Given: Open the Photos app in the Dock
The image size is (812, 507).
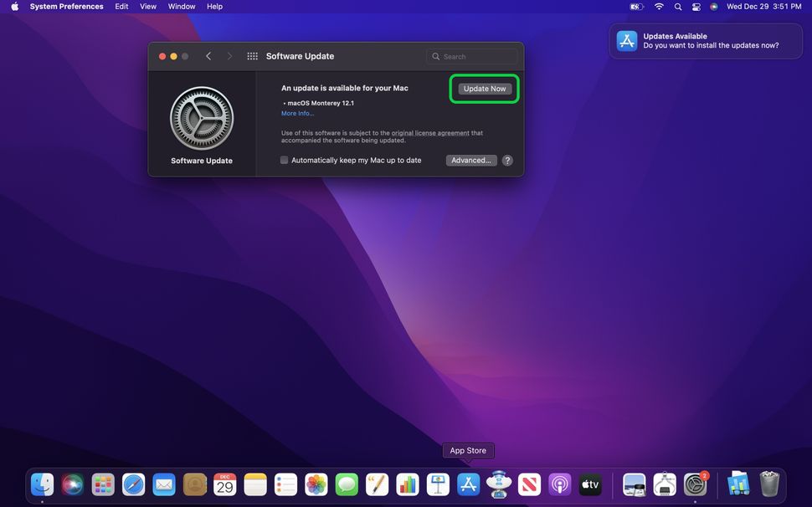Looking at the screenshot, I should point(316,484).
